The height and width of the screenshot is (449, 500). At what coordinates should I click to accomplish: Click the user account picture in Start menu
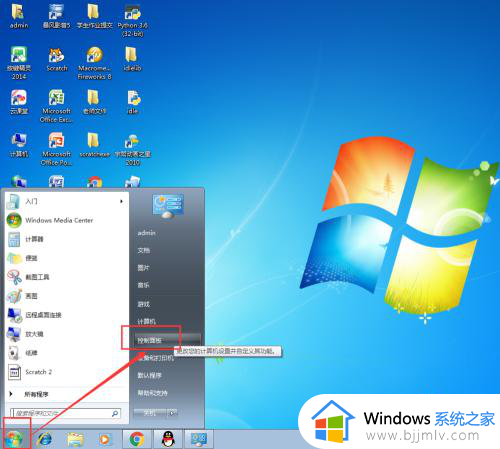point(168,206)
